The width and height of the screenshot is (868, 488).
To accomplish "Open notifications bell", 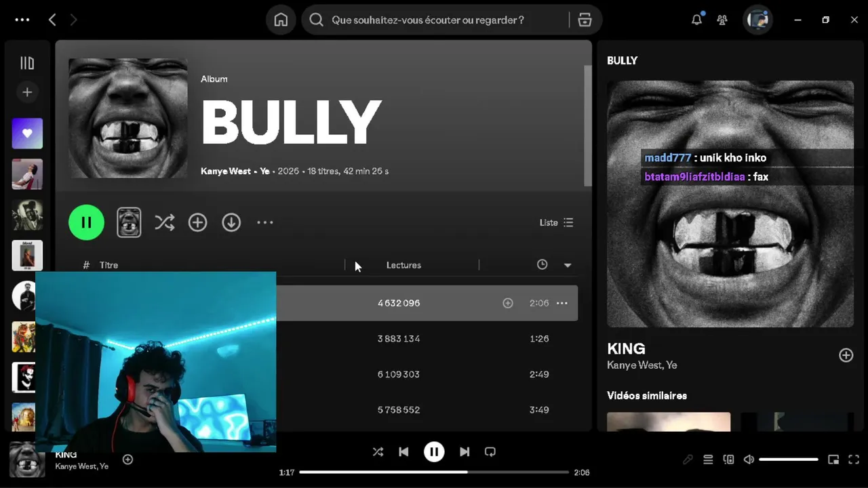I will 696,20.
